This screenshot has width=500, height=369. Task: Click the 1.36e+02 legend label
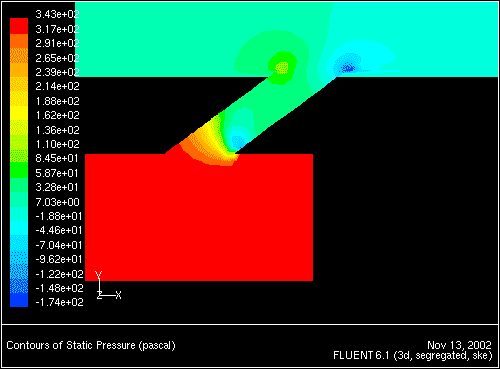tap(57, 130)
